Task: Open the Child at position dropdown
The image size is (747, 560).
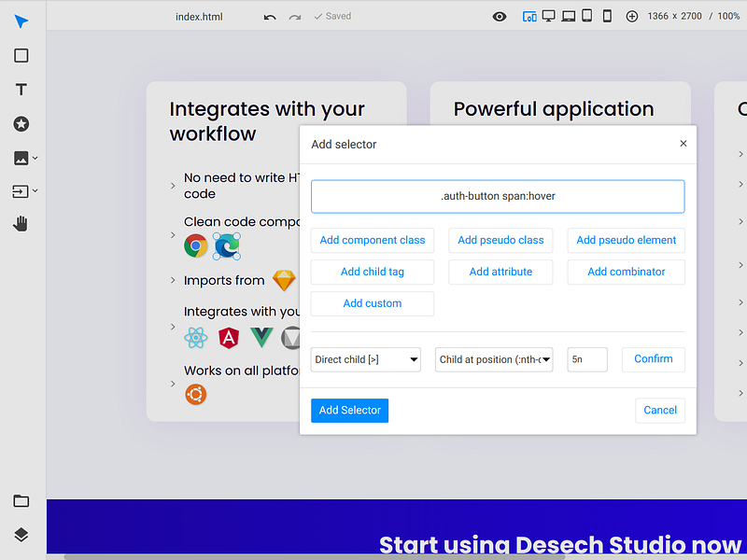Action: click(494, 359)
